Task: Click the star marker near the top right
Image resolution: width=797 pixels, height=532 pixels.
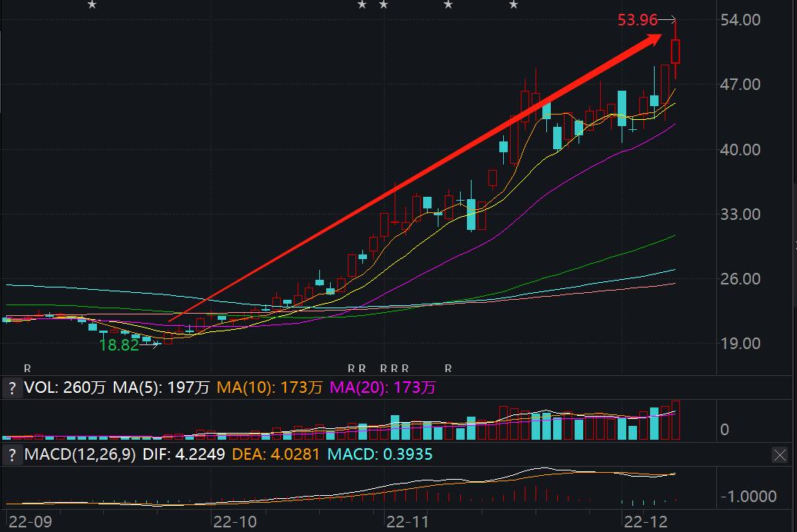Action: click(x=512, y=6)
